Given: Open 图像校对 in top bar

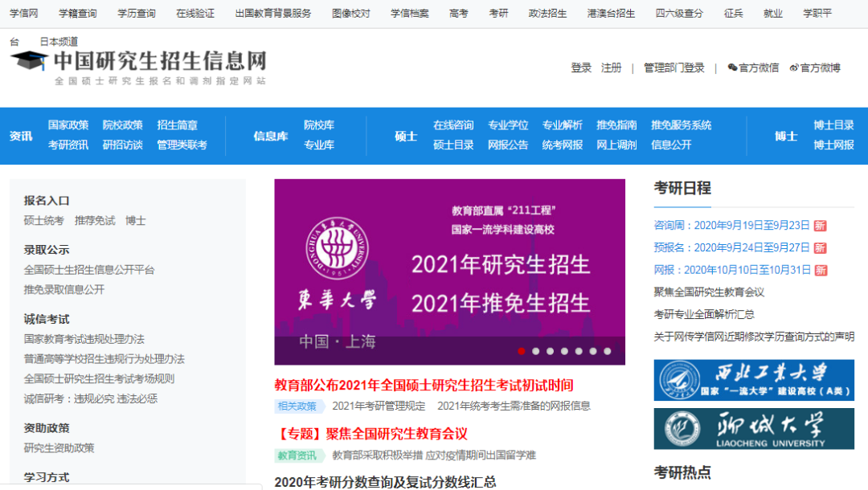Looking at the screenshot, I should tap(351, 14).
